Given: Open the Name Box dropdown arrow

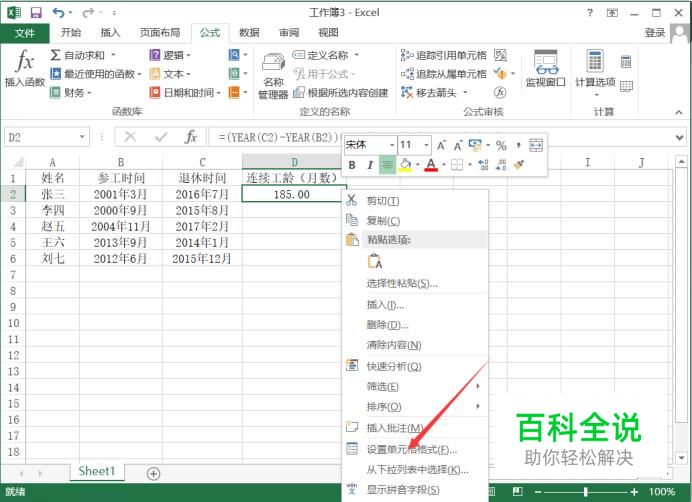Looking at the screenshot, I should (x=82, y=137).
